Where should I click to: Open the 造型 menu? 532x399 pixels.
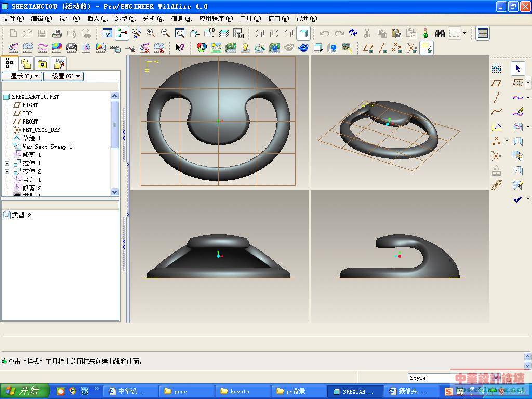(x=125, y=19)
